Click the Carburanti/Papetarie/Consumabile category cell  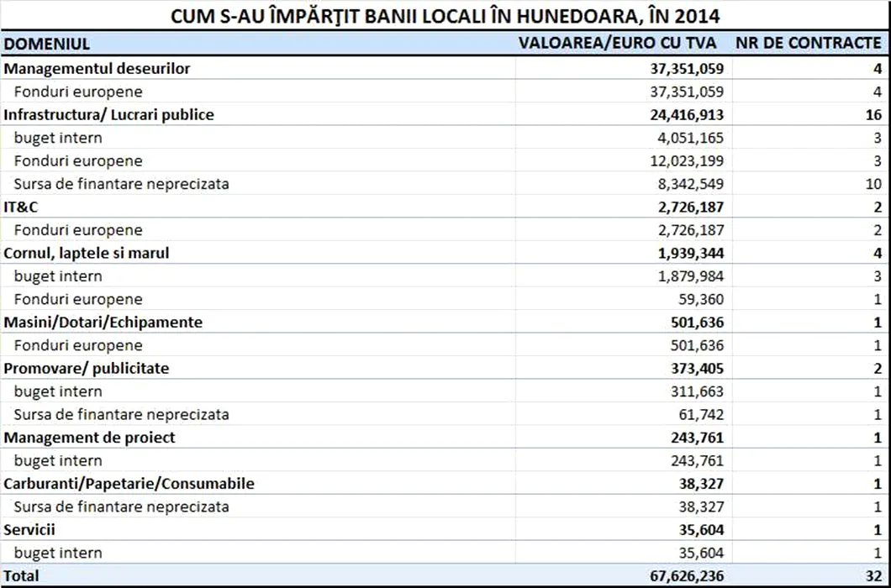click(x=129, y=484)
